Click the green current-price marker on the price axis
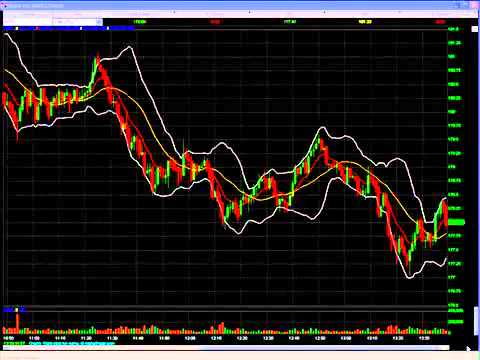 click(x=456, y=222)
